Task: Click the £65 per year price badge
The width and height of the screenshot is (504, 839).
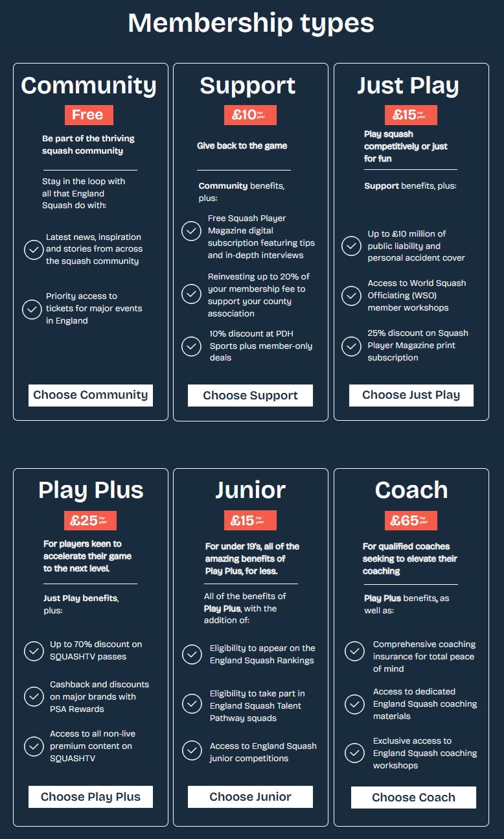Action: tap(411, 521)
